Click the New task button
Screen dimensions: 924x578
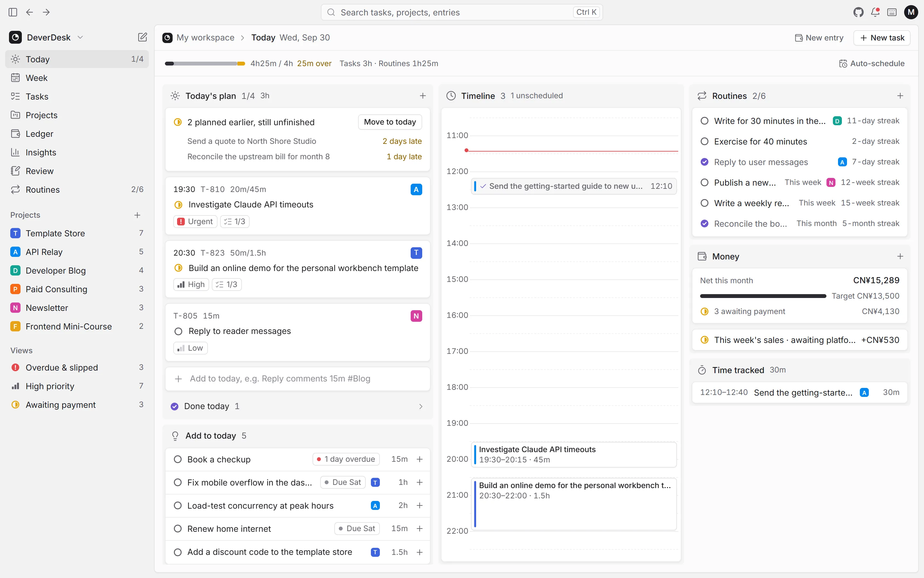coord(882,38)
